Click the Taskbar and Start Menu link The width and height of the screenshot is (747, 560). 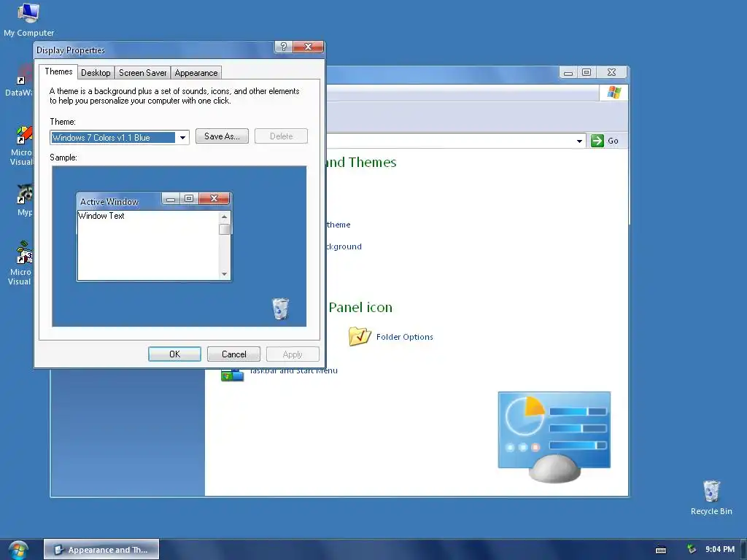coord(294,370)
